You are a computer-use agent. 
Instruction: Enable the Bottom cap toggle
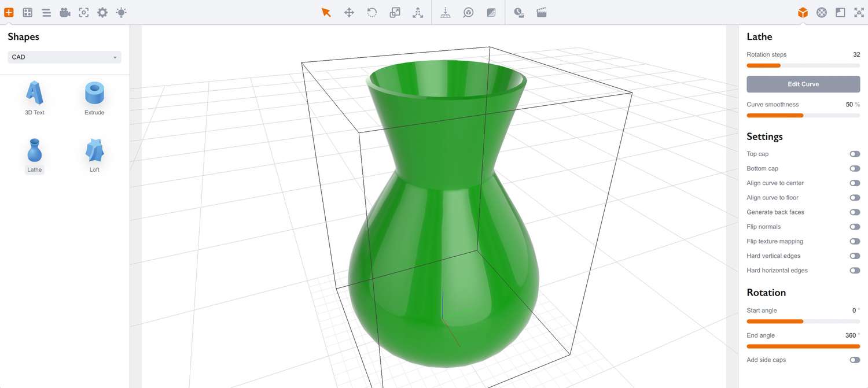point(855,168)
